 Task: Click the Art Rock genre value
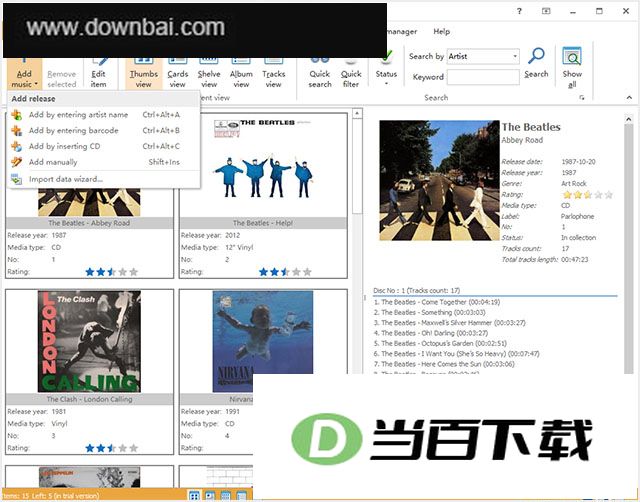click(573, 184)
